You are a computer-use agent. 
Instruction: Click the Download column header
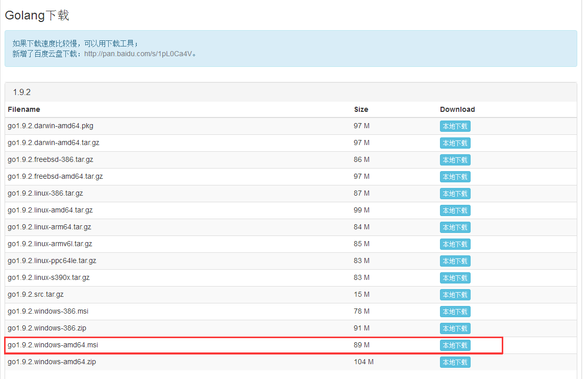[457, 110]
